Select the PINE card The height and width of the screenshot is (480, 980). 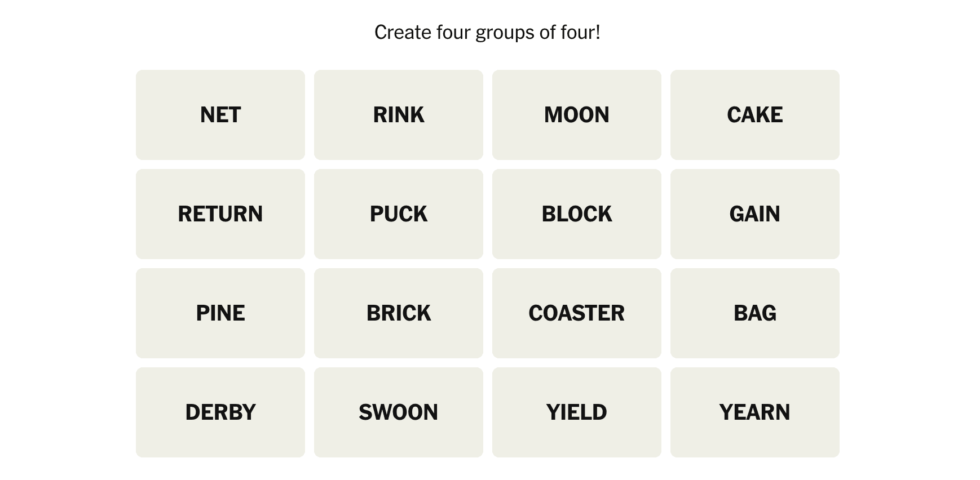tap(220, 313)
